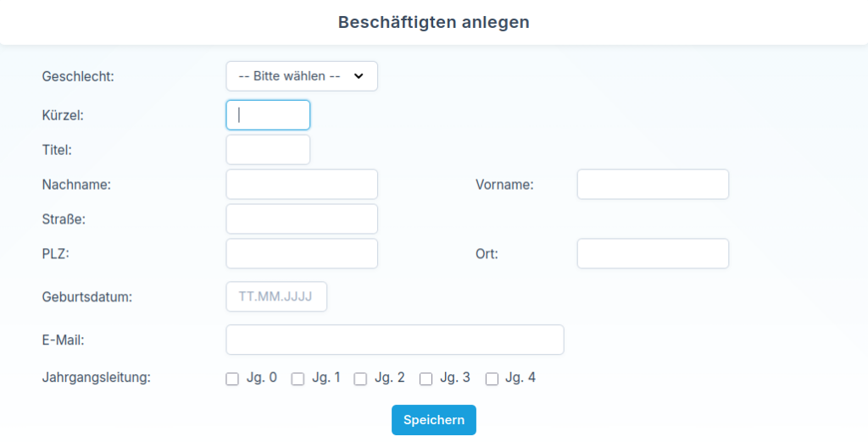This screenshot has width=868, height=442.
Task: Select the Jg. 4 checkbox
Action: point(492,379)
